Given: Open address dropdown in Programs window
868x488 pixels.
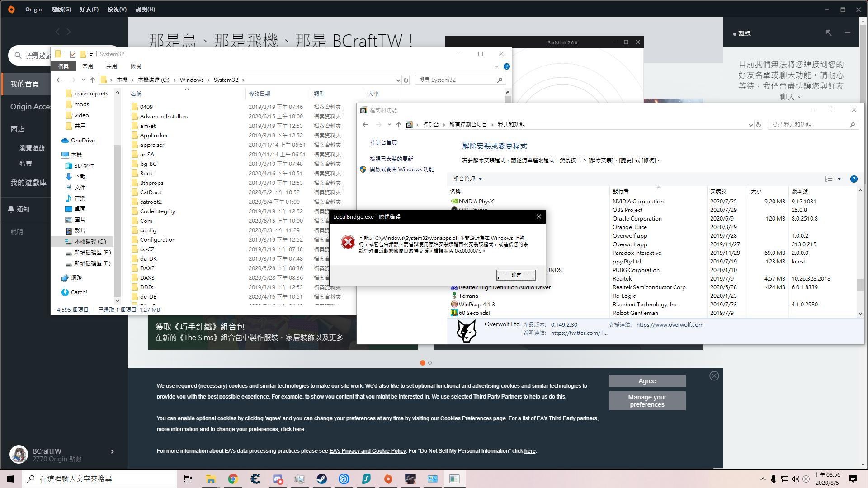Looking at the screenshot, I should tap(750, 125).
